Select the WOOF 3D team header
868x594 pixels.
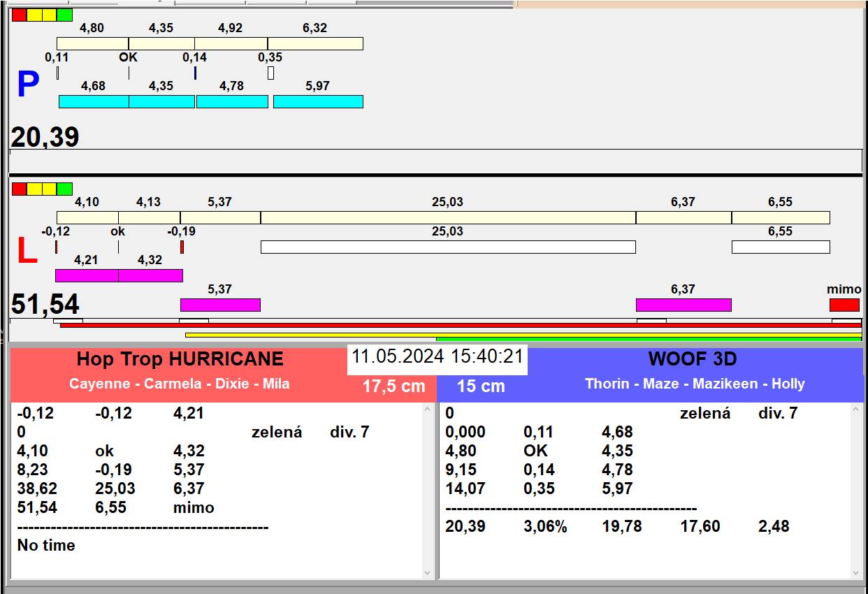point(692,359)
